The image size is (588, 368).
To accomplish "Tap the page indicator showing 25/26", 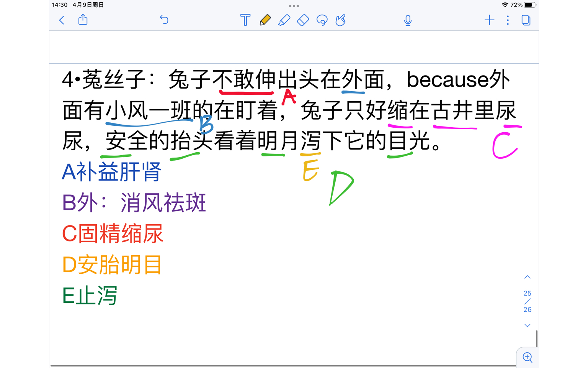I will click(527, 301).
